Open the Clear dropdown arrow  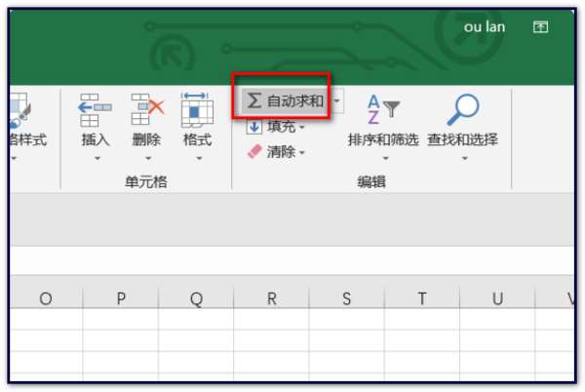tap(302, 152)
